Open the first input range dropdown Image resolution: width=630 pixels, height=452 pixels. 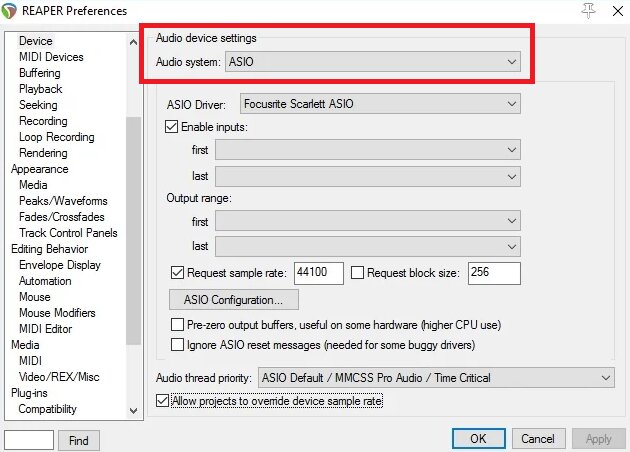[x=368, y=150]
